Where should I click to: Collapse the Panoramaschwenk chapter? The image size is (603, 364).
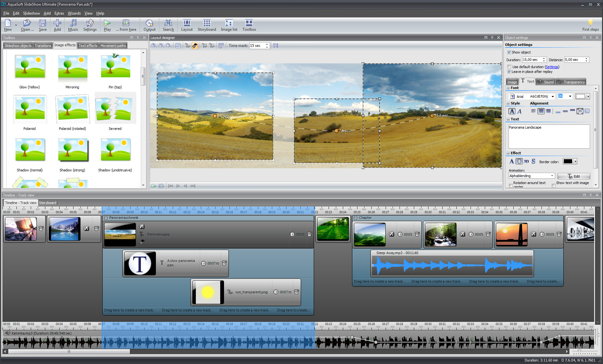coord(106,218)
